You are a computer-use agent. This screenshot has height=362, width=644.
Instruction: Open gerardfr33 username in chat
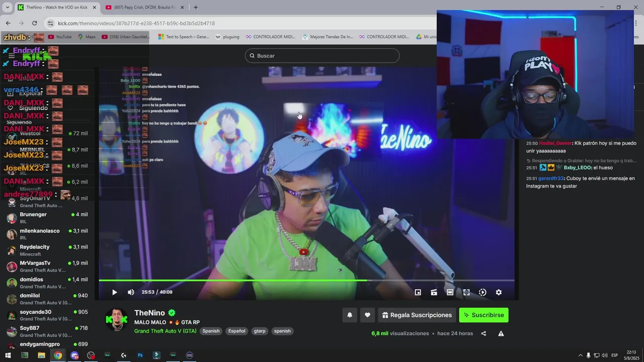tap(551, 178)
